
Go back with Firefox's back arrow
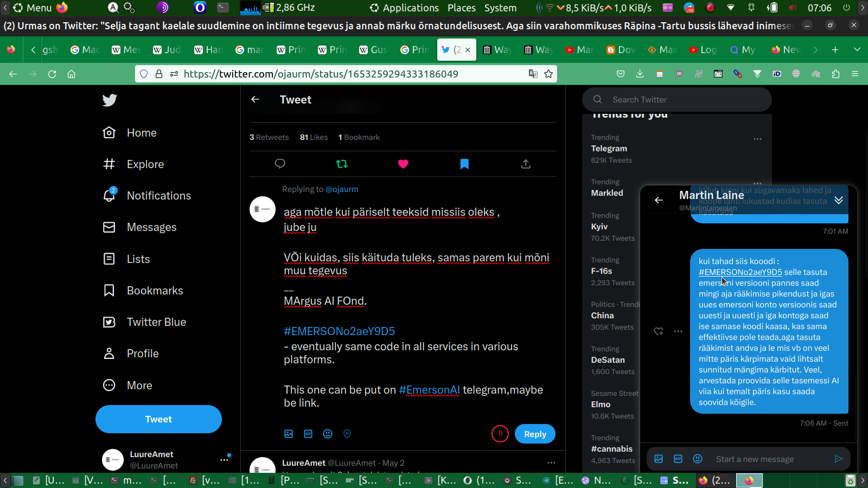coord(13,74)
